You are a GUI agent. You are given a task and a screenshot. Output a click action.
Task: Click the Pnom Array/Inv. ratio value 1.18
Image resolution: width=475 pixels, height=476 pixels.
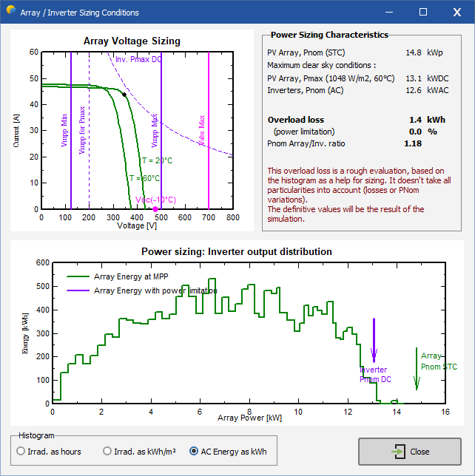(411, 143)
